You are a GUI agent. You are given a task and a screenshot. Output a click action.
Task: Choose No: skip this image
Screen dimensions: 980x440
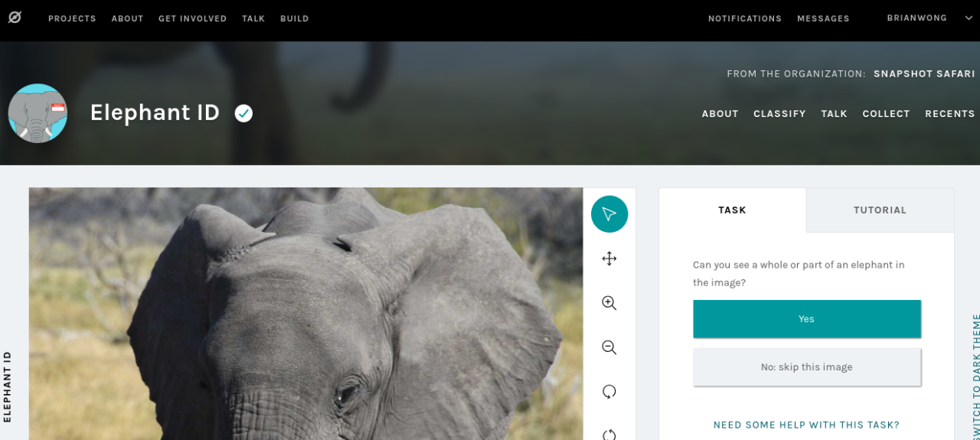(x=807, y=367)
